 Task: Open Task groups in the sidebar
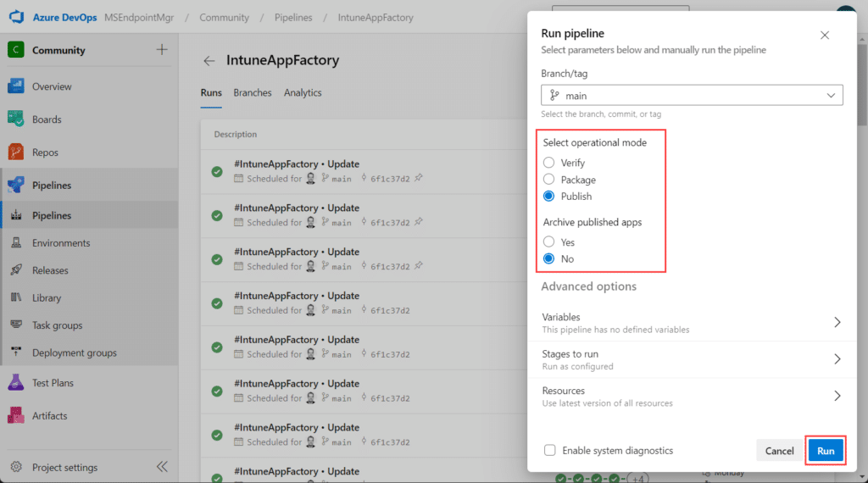coord(90,325)
